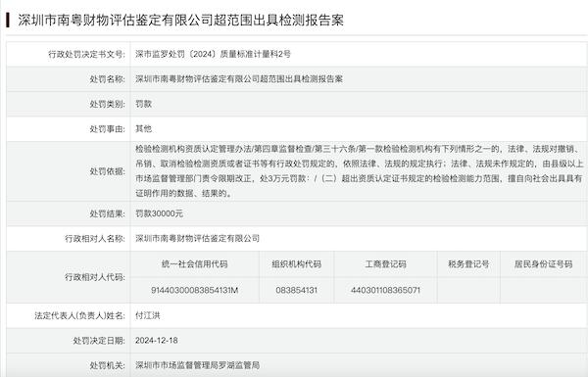Select the 处罚名称 value text
Screen dimensions: 588x377
(x=239, y=79)
